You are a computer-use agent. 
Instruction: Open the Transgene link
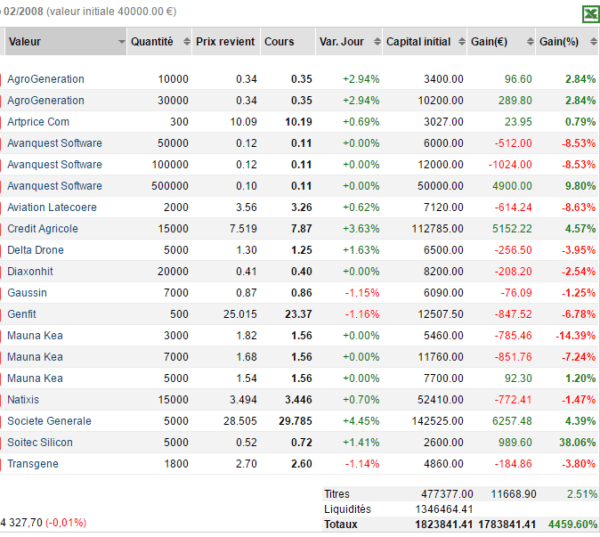(33, 464)
